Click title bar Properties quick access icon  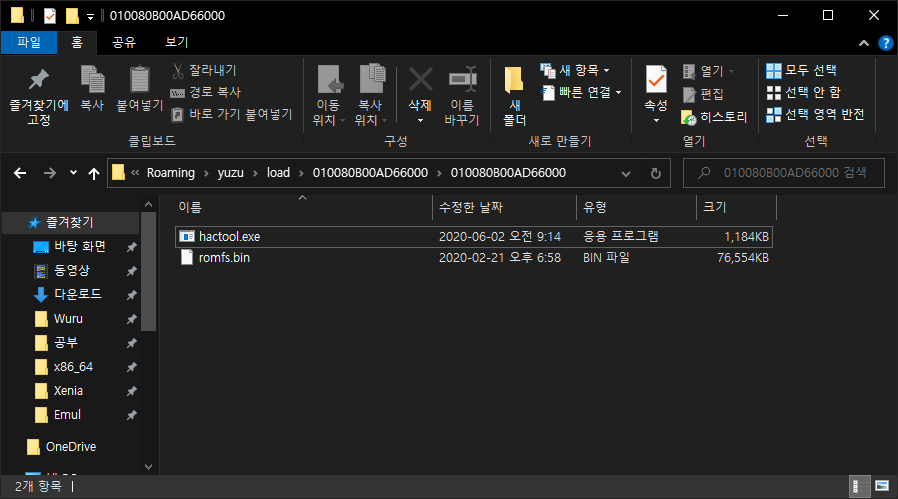(50, 15)
